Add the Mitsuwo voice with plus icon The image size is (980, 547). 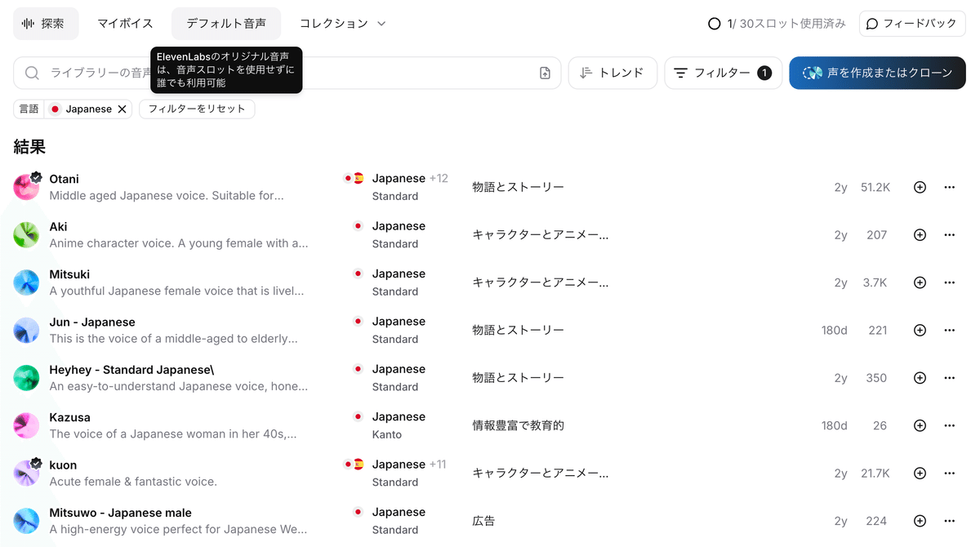pyautogui.click(x=920, y=521)
